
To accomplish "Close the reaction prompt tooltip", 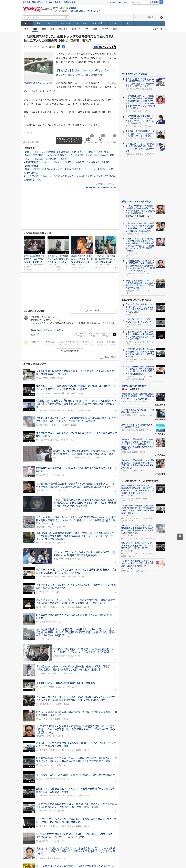I will tap(80, 138).
